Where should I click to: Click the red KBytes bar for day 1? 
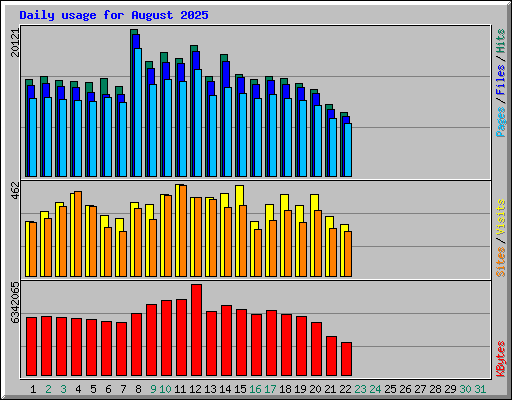(31, 347)
